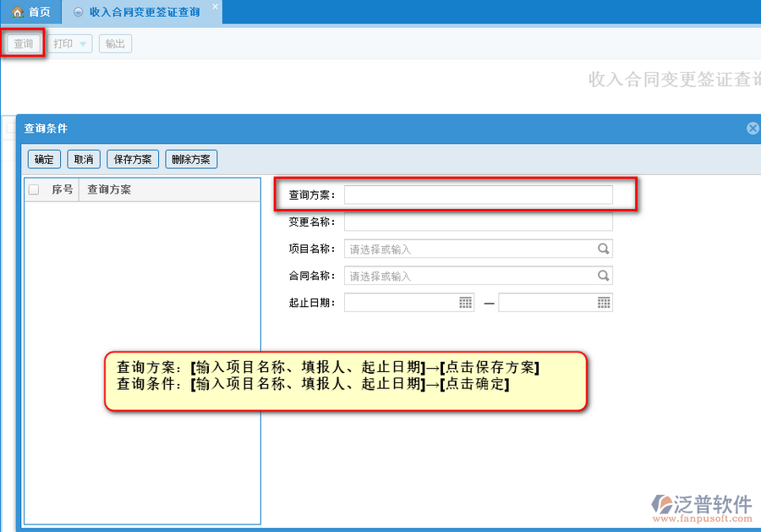Image resolution: width=761 pixels, height=532 pixels.
Task: Click the 取消 button
Action: click(83, 159)
